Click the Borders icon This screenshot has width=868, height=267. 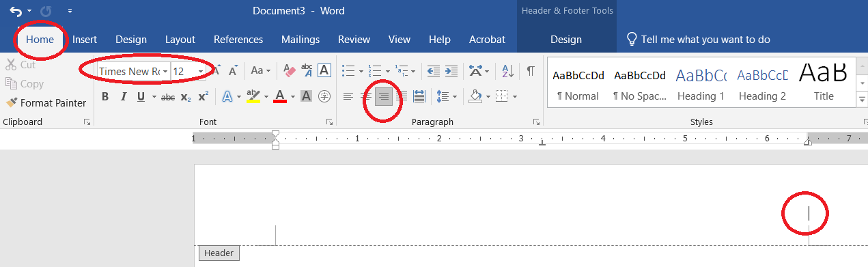[502, 97]
